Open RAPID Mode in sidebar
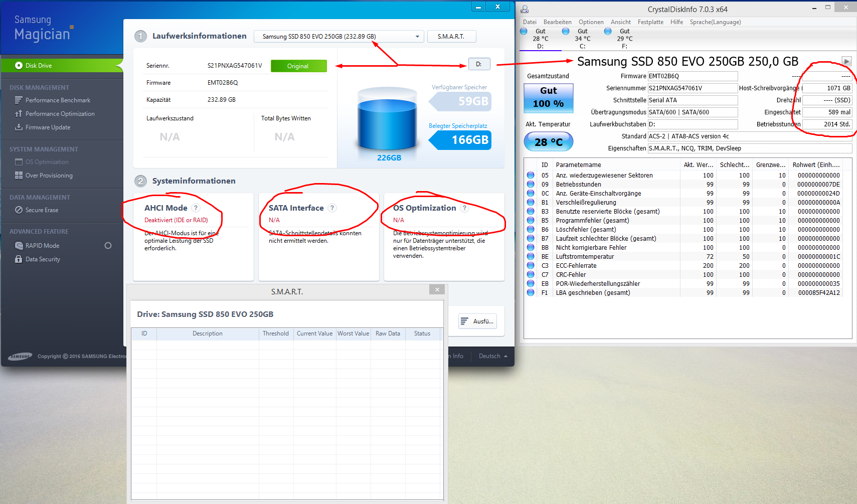Screen dimensions: 857x504 click(42, 246)
